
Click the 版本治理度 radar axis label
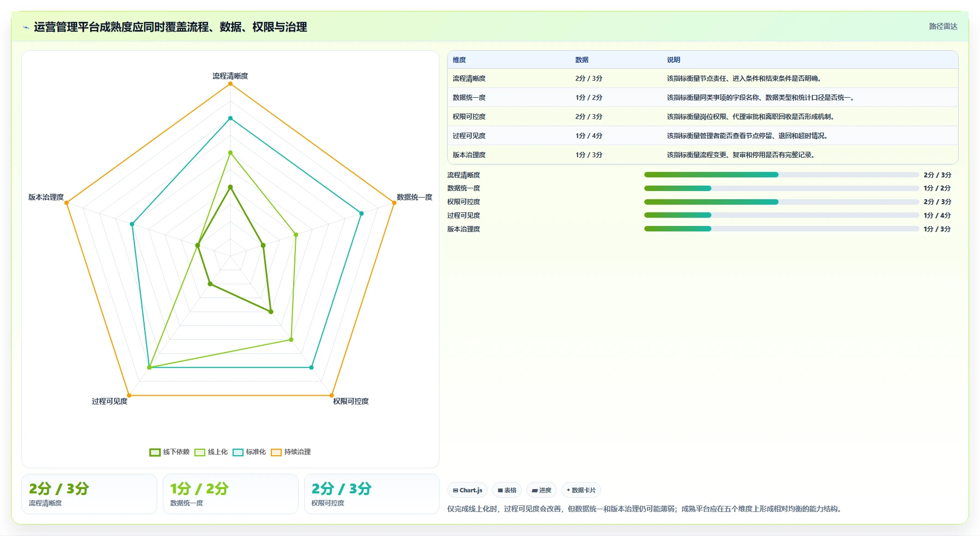(46, 197)
